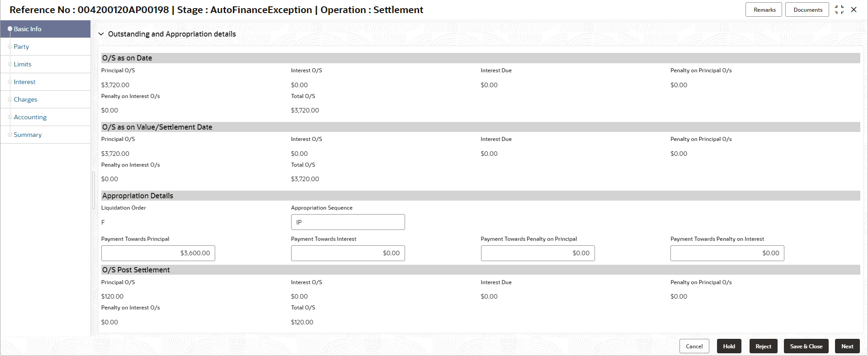Click Payment Towards Penalty on Principal field

[x=538, y=253]
